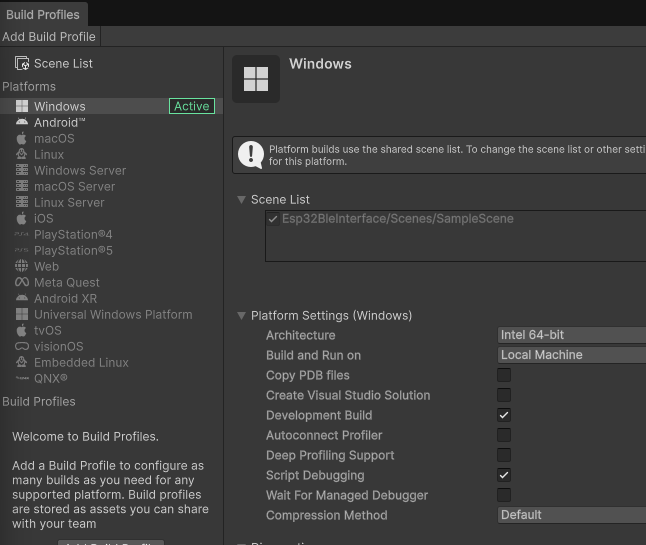The height and width of the screenshot is (545, 646).
Task: Toggle SampleScene checkbox in Scene List
Action: [273, 219]
